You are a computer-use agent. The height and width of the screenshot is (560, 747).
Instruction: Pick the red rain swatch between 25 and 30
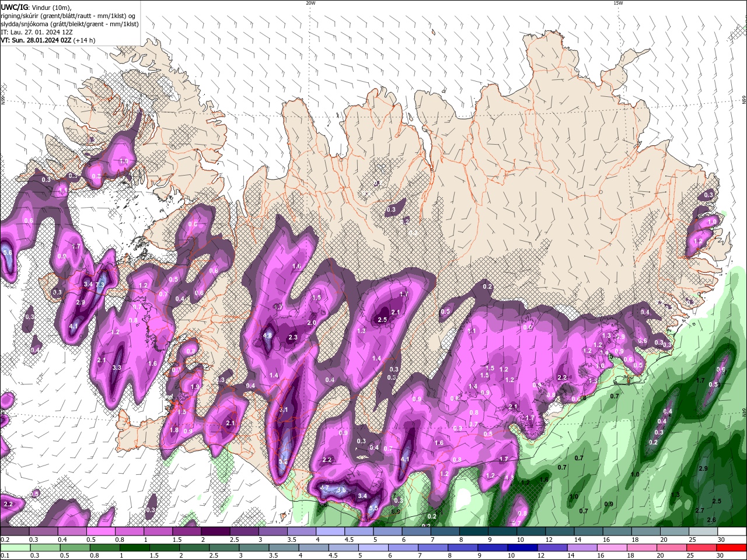tap(701, 548)
